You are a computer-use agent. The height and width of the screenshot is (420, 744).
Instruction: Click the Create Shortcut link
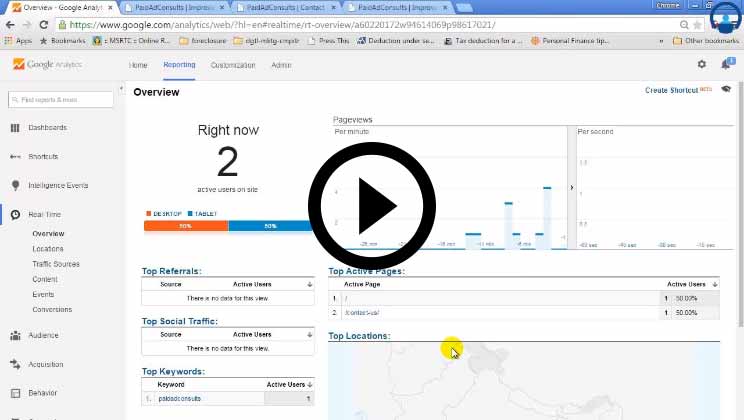coord(670,90)
